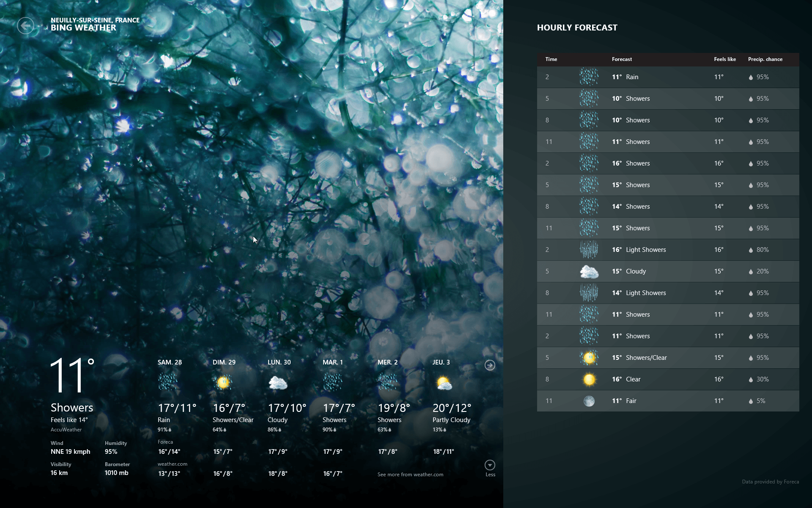Click the 20°/12° temperature for JEU. 3

click(452, 408)
